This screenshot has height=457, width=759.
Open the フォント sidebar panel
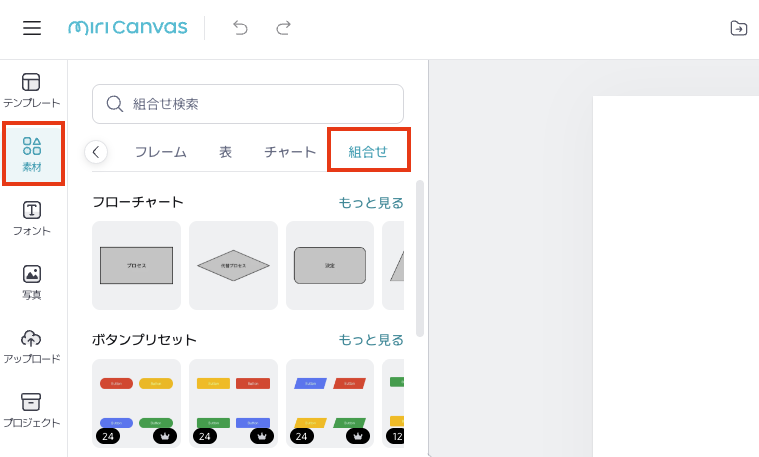coord(32,218)
